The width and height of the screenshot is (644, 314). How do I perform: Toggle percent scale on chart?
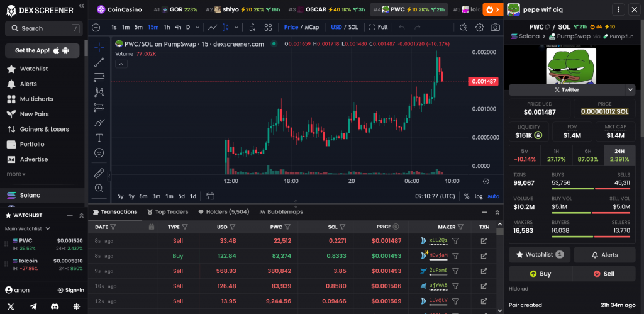(467, 196)
